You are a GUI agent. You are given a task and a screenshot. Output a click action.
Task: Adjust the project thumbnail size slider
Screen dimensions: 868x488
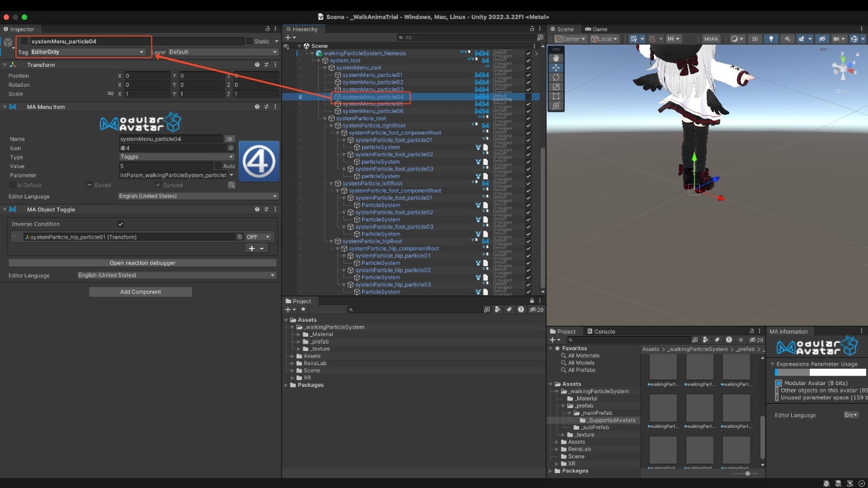(748, 474)
